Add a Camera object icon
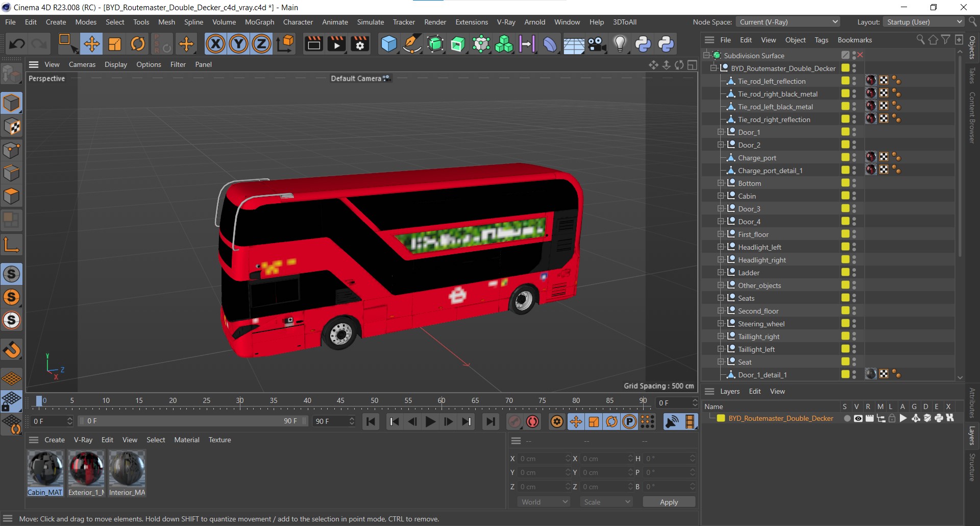 click(597, 44)
